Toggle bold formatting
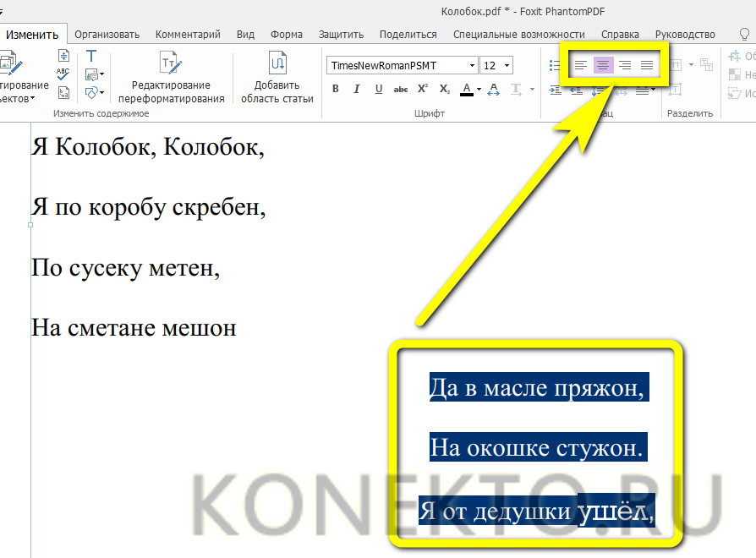The image size is (756, 558). (336, 89)
